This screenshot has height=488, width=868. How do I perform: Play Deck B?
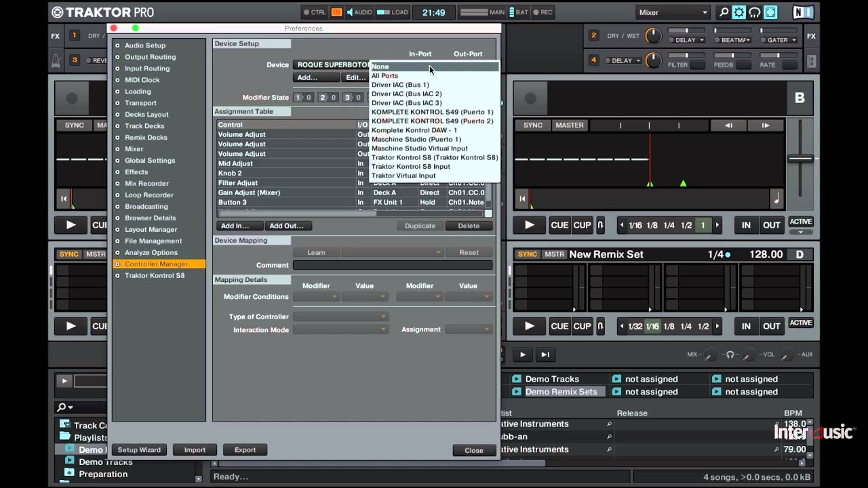pos(530,225)
